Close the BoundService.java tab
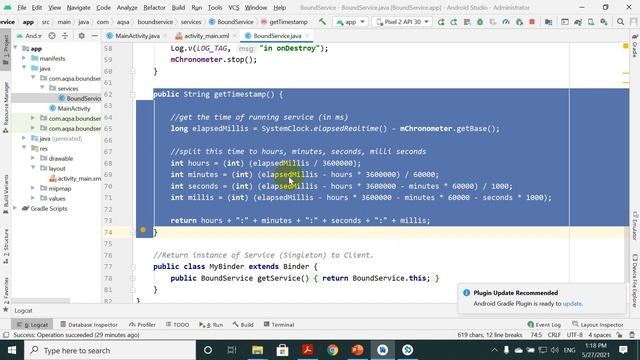 307,36
